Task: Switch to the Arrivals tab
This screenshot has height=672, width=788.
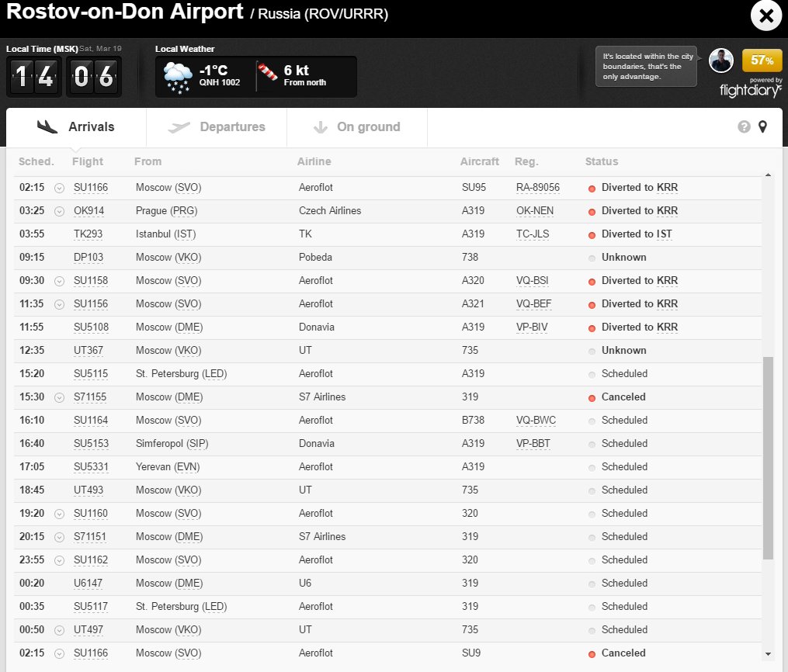Action: point(76,127)
